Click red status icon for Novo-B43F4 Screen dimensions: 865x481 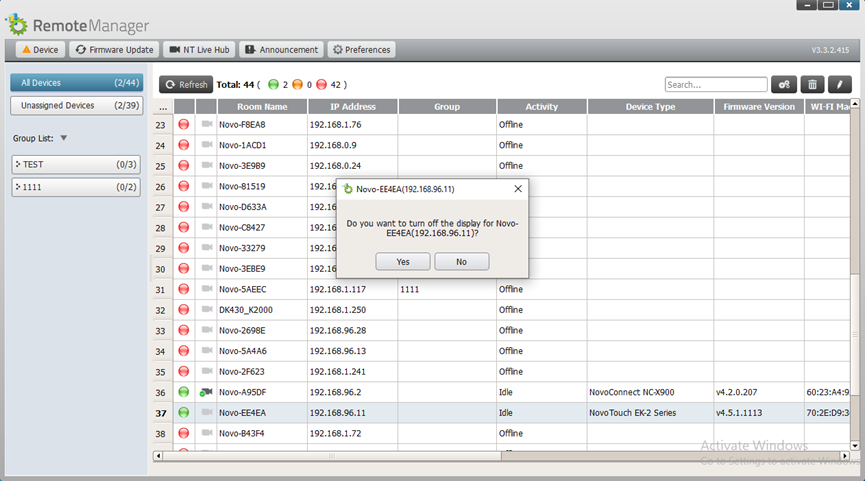184,434
